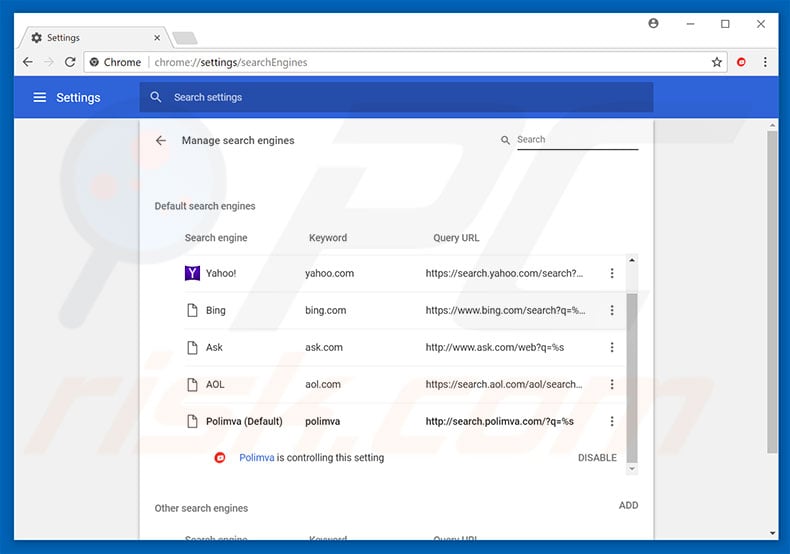Click the Keyword column header under Default search engines

(327, 238)
